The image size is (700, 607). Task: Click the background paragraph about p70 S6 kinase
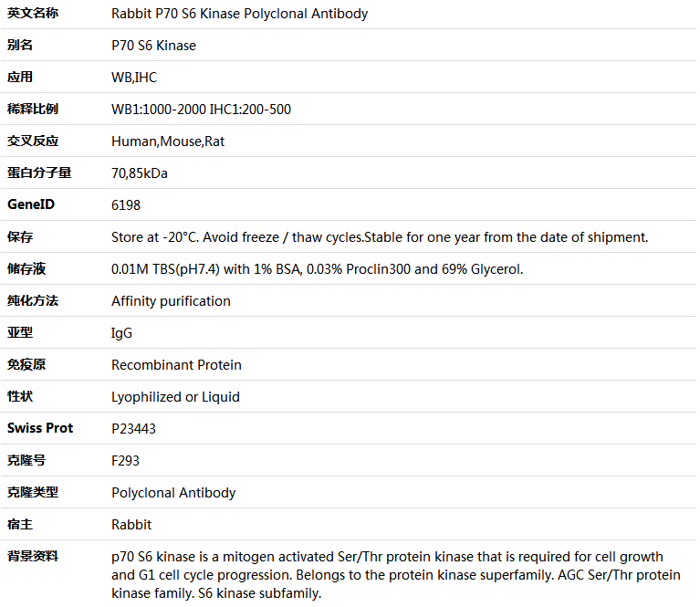click(396, 575)
